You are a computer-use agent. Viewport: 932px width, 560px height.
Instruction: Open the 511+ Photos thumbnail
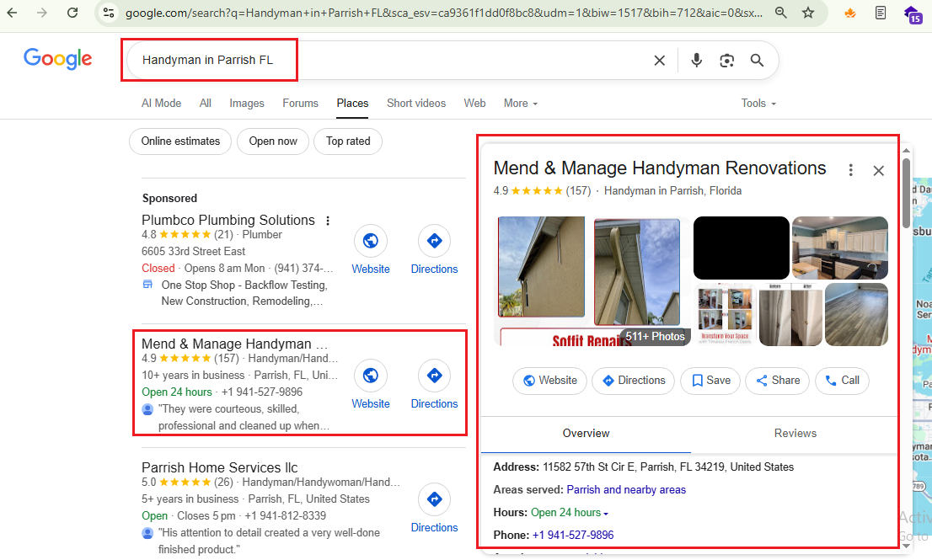coord(655,336)
